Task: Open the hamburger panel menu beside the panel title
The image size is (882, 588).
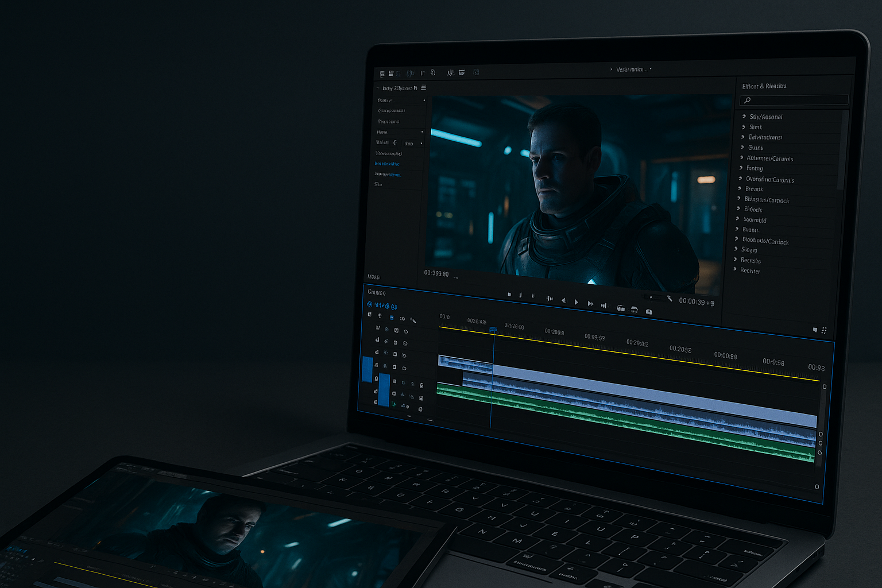Action: pyautogui.click(x=423, y=88)
